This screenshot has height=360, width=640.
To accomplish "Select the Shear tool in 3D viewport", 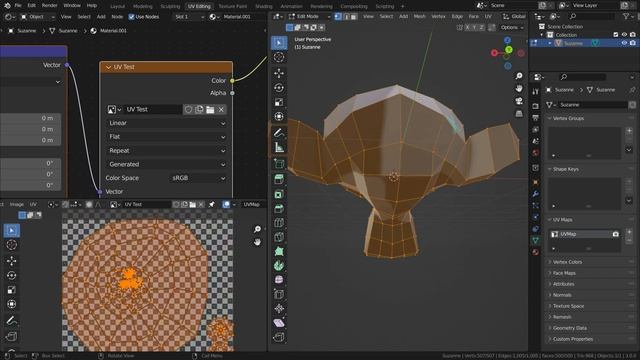I will 279,323.
